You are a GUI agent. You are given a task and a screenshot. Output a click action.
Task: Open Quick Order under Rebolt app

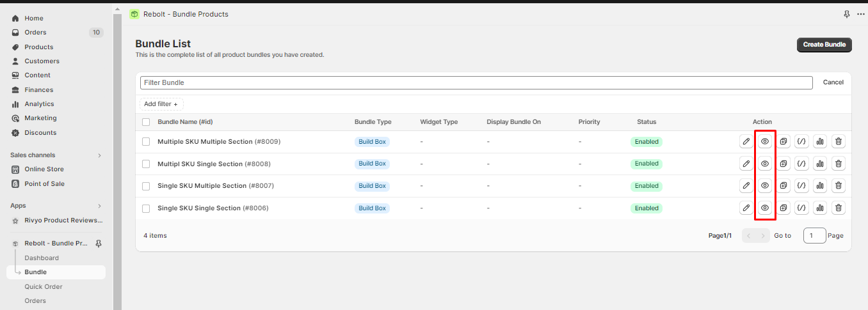44,286
